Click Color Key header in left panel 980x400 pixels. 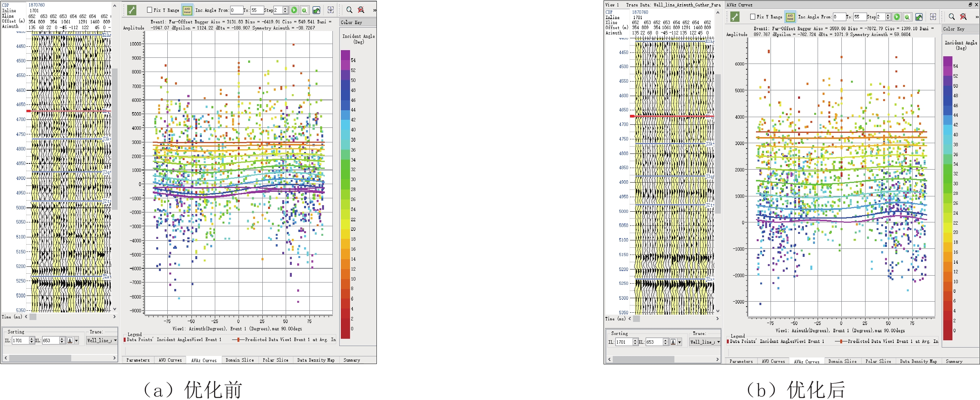(358, 22)
